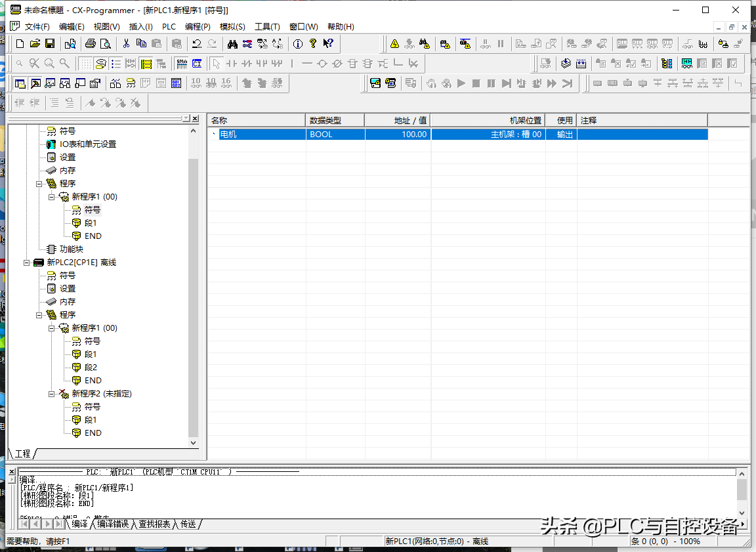The width and height of the screenshot is (756, 552).
Task: Click the 数据类型 column header
Action: tap(335, 121)
